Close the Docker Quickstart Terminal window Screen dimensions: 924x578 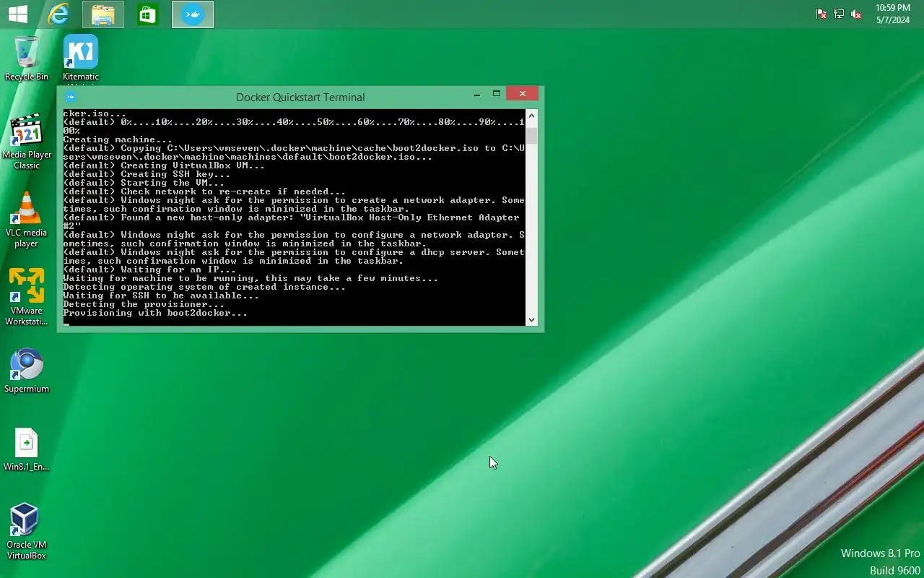point(522,94)
